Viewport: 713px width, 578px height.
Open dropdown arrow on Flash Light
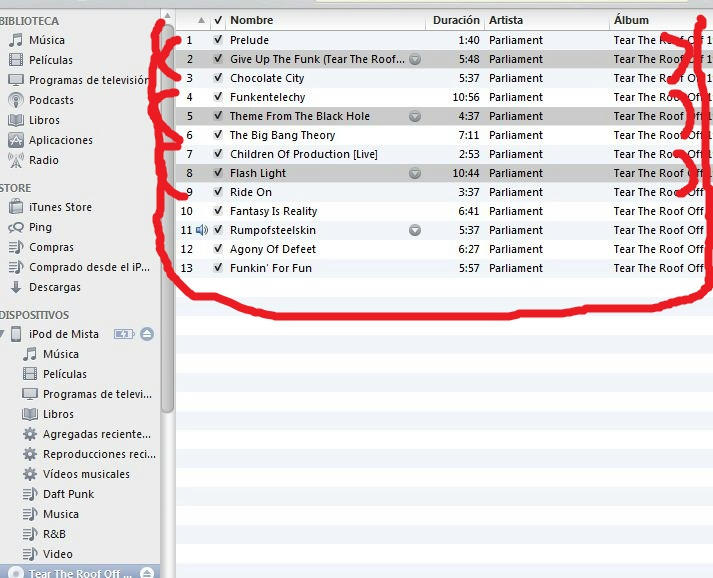(x=415, y=173)
